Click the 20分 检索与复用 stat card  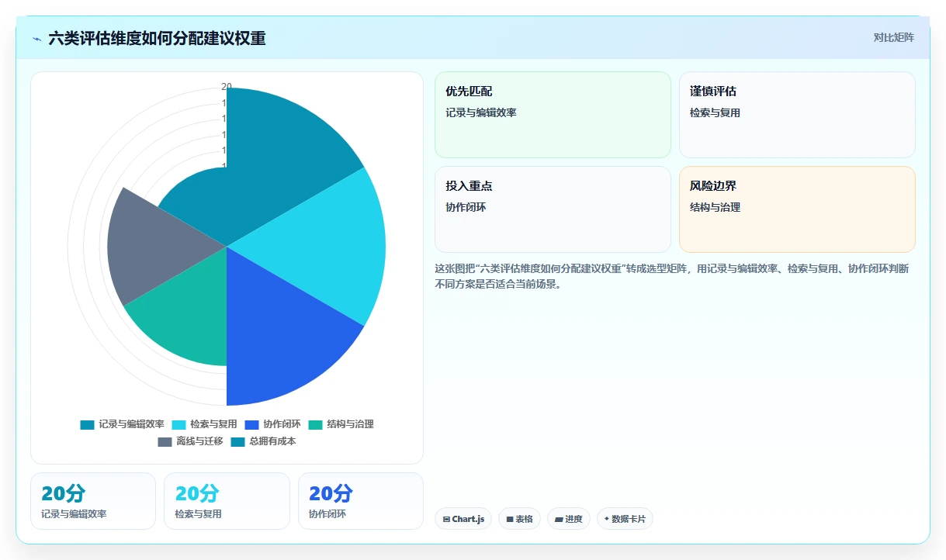(x=227, y=501)
